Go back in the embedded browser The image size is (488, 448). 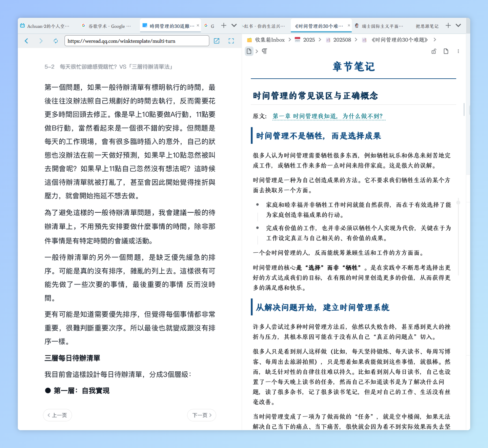click(x=26, y=41)
